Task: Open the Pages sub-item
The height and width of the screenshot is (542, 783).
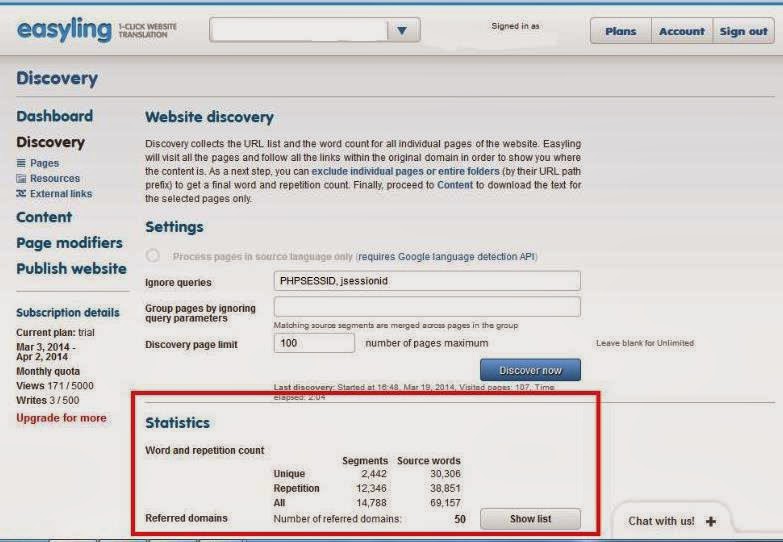Action: point(44,163)
